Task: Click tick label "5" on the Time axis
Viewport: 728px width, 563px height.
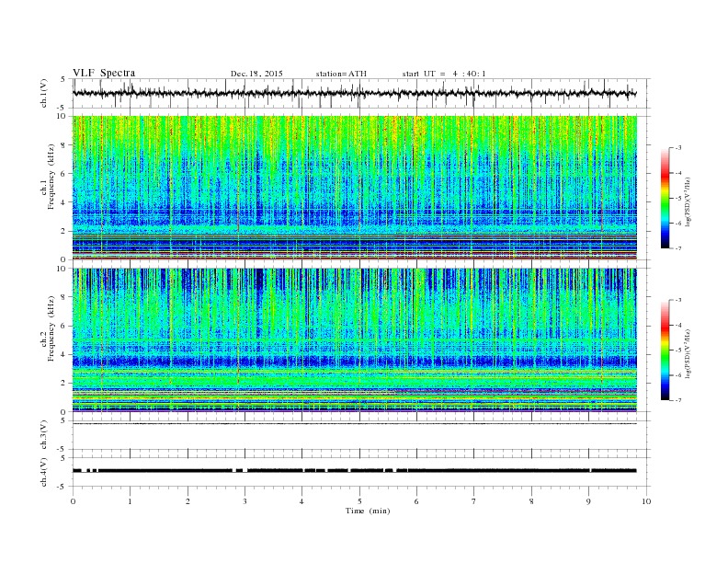Action: (x=359, y=501)
